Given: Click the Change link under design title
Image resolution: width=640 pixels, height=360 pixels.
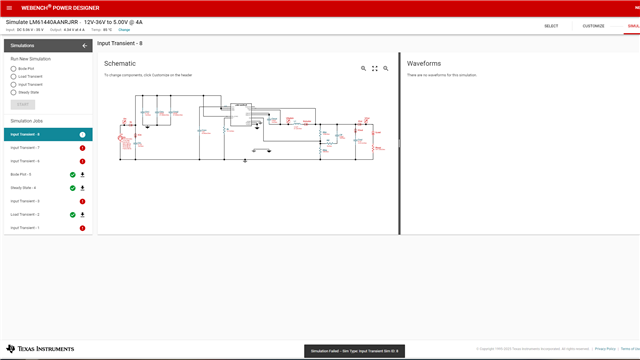Looking at the screenshot, I should (124, 30).
